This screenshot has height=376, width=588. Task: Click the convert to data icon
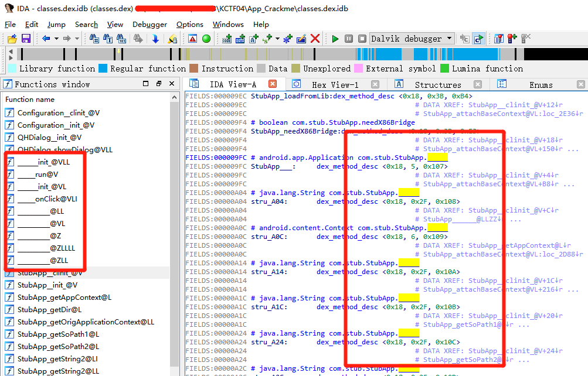[x=240, y=39]
